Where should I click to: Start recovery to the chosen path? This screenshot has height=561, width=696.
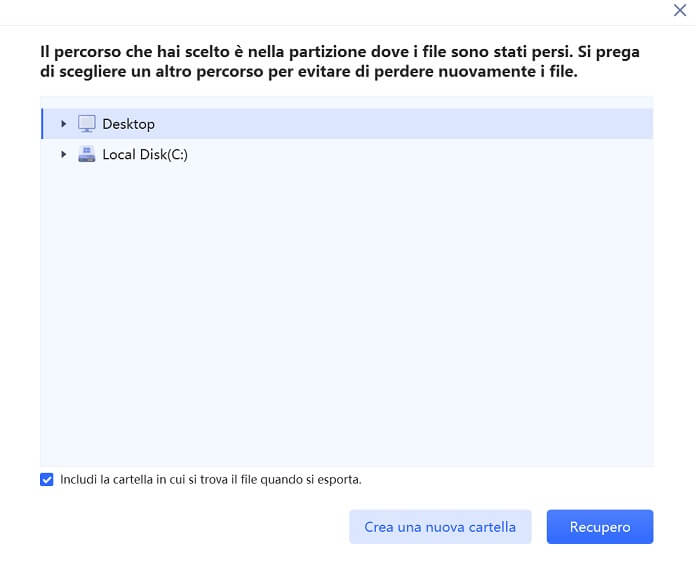600,527
